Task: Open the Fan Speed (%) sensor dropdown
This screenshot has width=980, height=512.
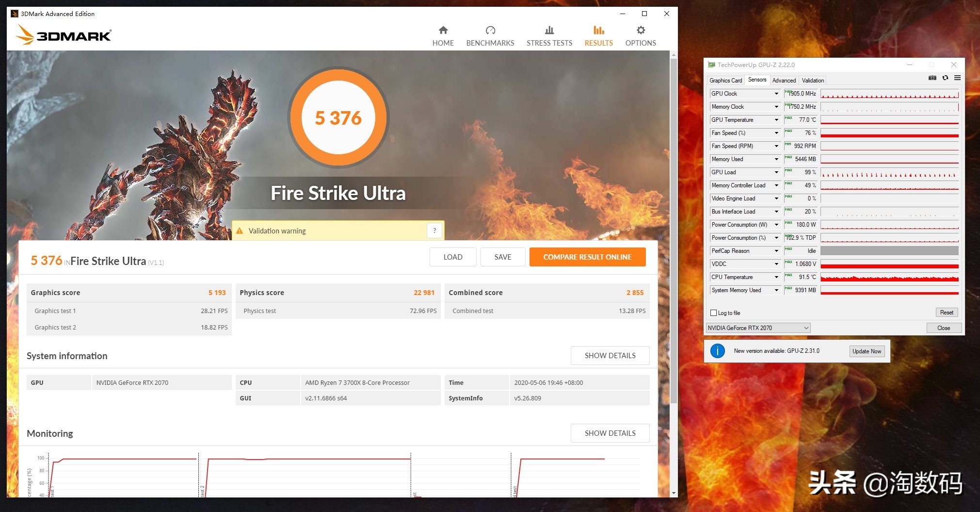Action: pos(776,132)
